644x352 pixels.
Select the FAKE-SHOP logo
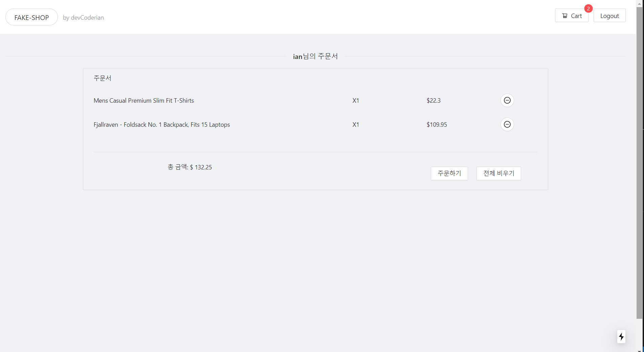tap(31, 17)
